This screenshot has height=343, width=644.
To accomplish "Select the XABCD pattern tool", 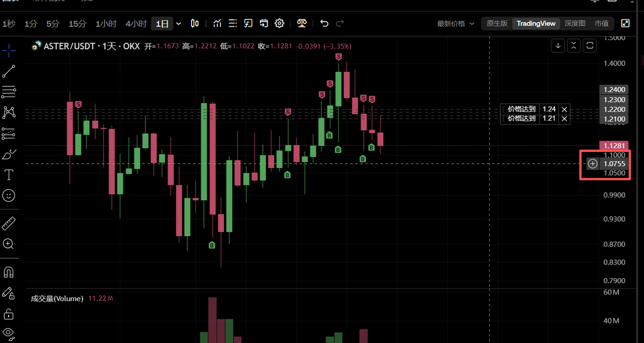I will point(9,112).
